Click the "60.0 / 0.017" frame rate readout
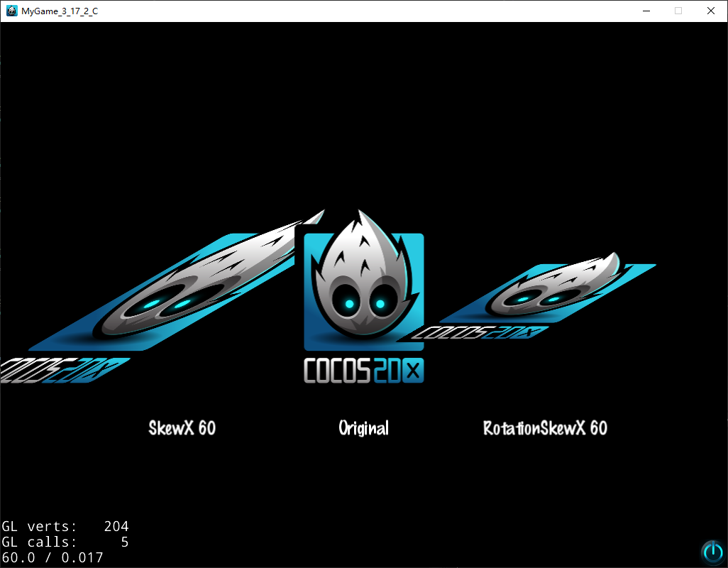Image resolution: width=728 pixels, height=568 pixels. click(x=53, y=558)
